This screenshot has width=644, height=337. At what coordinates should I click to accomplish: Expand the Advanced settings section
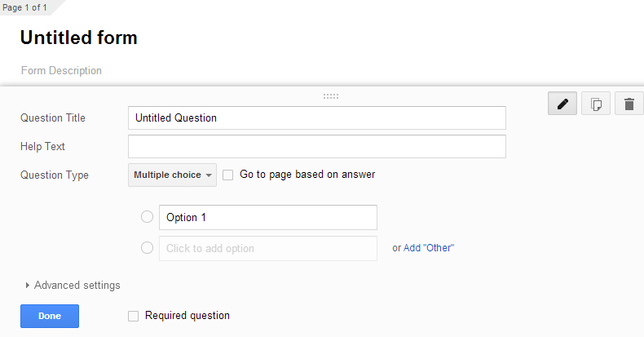coord(73,286)
